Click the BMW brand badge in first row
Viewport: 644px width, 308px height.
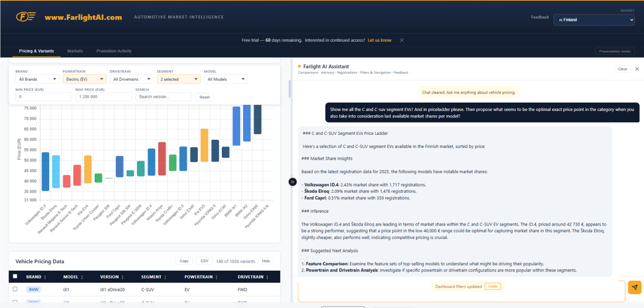33,289
